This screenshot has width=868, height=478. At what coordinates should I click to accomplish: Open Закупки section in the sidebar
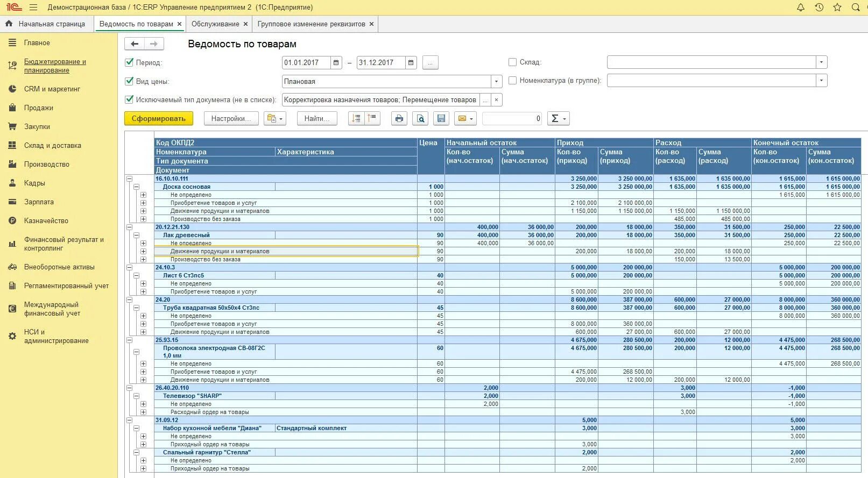pos(37,126)
